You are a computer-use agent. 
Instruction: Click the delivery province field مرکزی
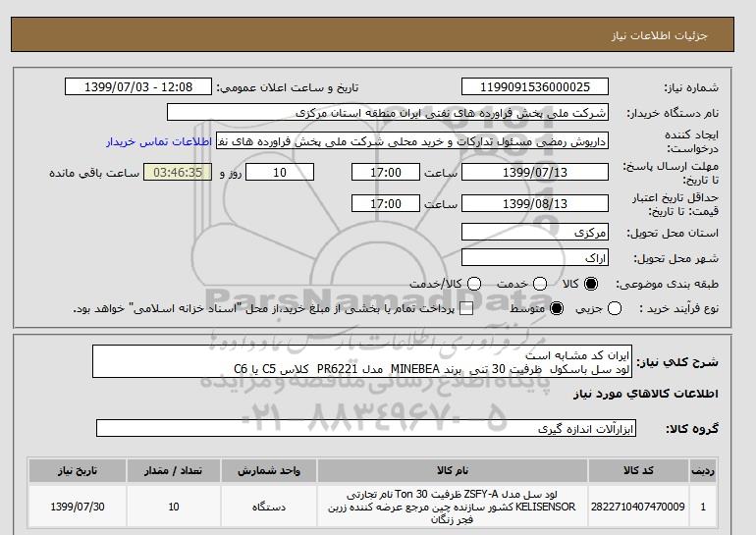[535, 232]
